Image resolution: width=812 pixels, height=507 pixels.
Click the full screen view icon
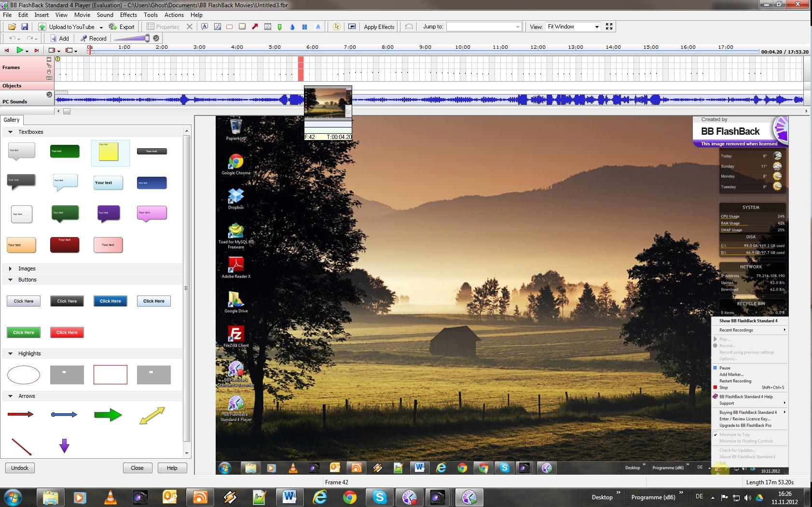click(x=609, y=27)
